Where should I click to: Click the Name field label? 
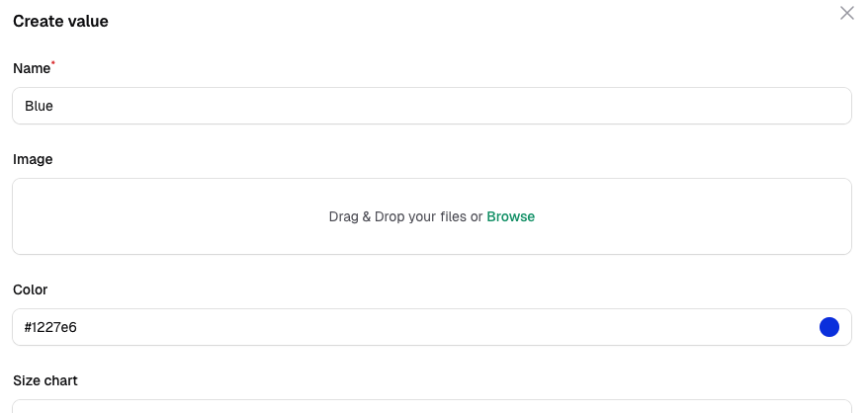click(31, 68)
